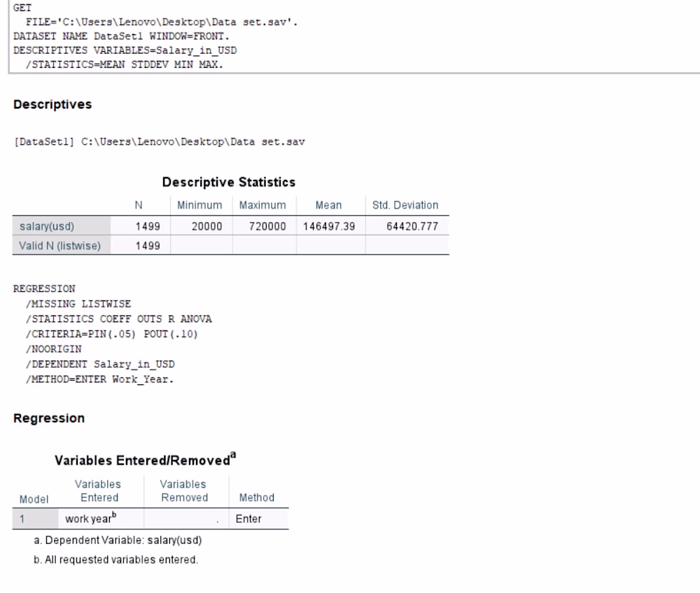Click the 1499 cell in the salary(usd) row
Image resolution: width=700 pixels, height=593 pixels.
pos(148,226)
